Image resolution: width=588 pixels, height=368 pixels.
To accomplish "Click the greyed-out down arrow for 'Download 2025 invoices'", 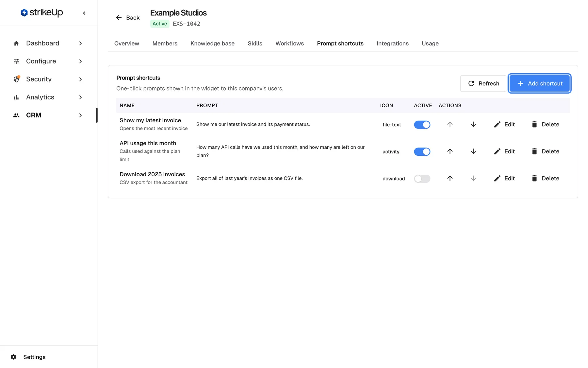I will (474, 178).
